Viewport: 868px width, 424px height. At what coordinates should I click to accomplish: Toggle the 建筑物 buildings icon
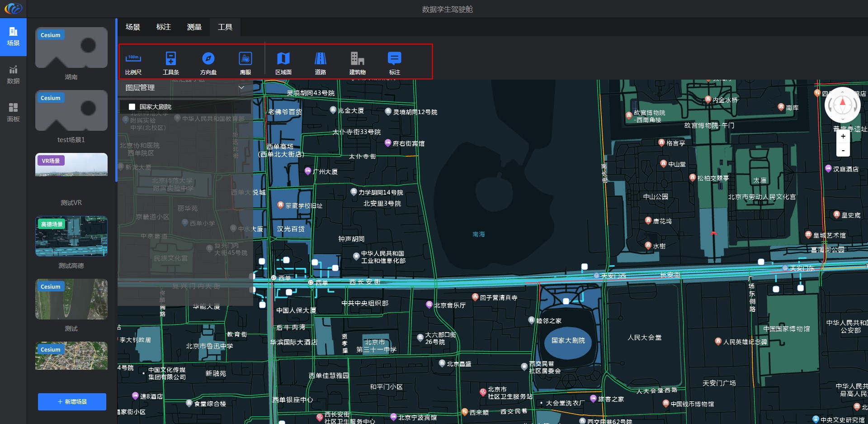tap(357, 59)
